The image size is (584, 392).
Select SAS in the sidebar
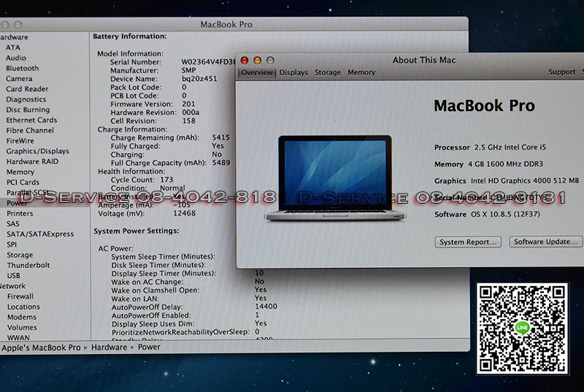point(12,224)
